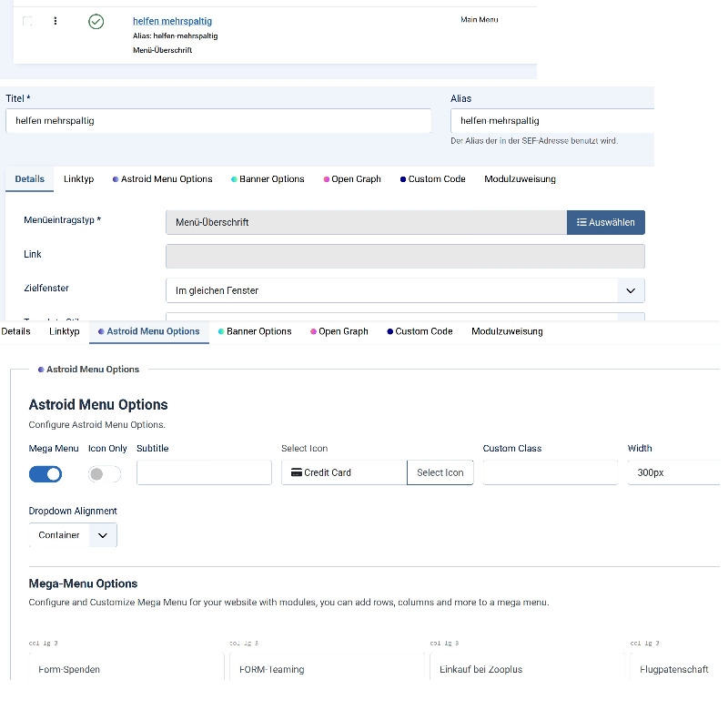Open Modulzuweisung tab in the upper tab bar
The image size is (728, 710).
(x=520, y=179)
